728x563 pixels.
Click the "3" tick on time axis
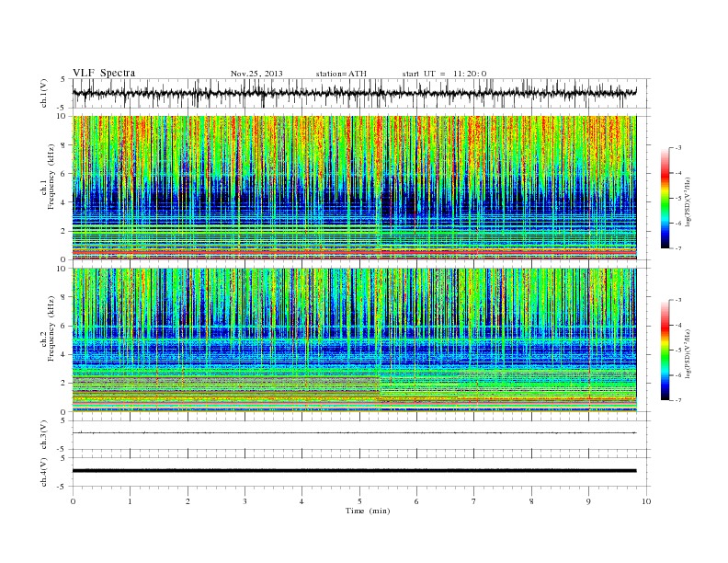[x=245, y=501]
